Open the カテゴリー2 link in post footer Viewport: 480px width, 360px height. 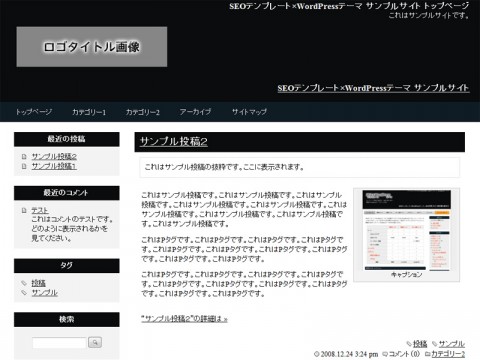448,354
